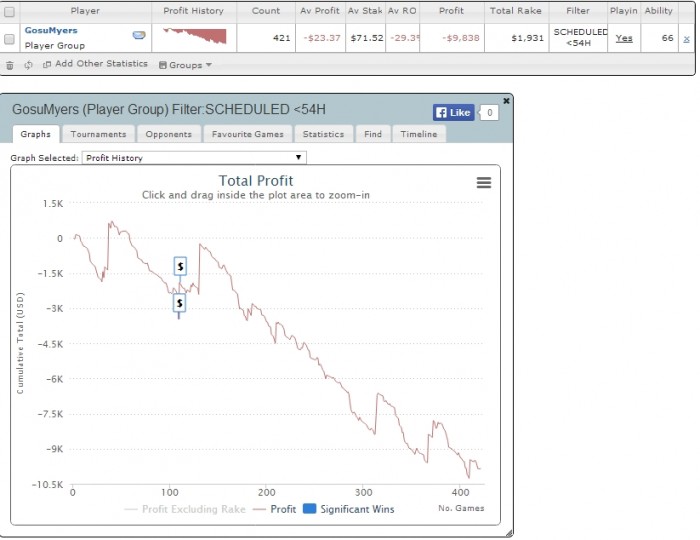Image resolution: width=700 pixels, height=540 pixels.
Task: Click the Yes link under Playing
Action: [x=624, y=38]
